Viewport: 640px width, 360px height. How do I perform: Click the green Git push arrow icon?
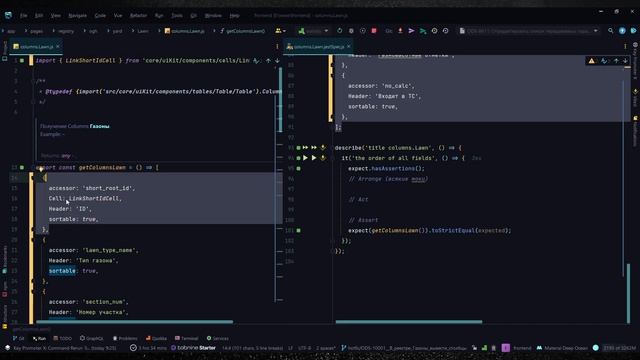click(423, 31)
